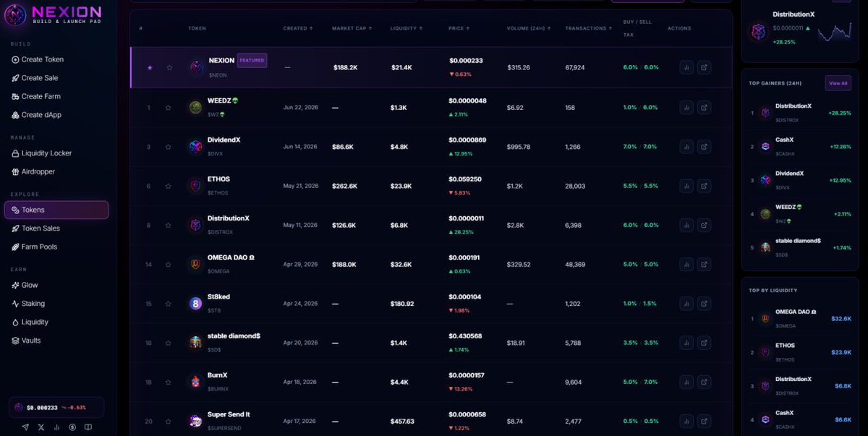868x436 pixels.
Task: Open the chart icon in the NEXION row
Action: click(686, 67)
